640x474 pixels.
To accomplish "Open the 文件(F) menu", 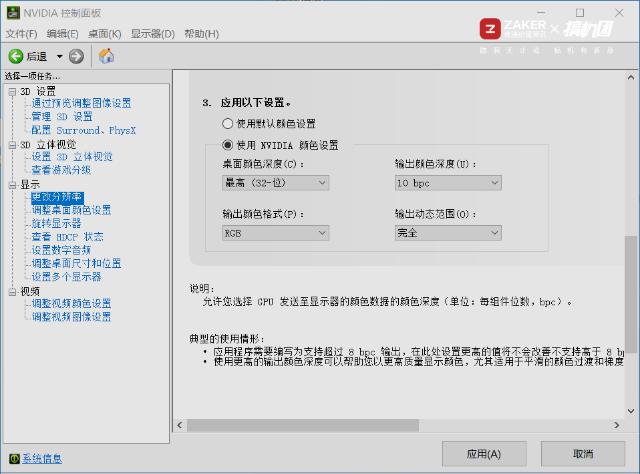I will coord(21,34).
